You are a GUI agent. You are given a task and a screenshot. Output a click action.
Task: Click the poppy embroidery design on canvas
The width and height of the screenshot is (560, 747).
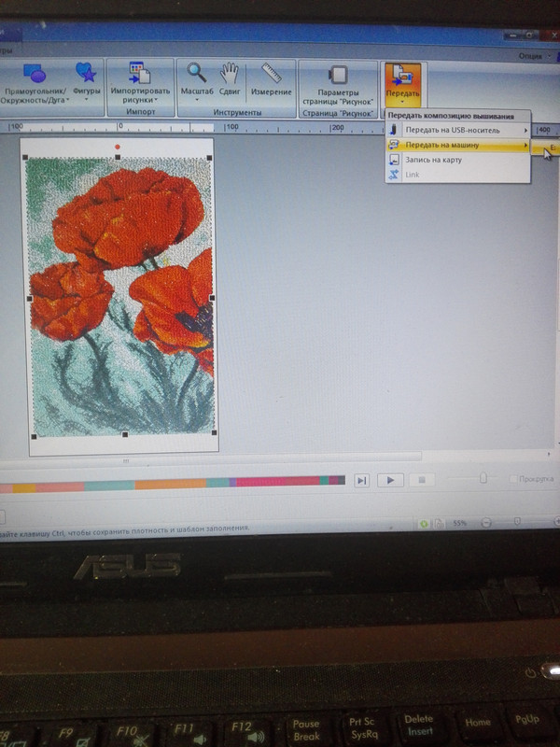point(121,295)
